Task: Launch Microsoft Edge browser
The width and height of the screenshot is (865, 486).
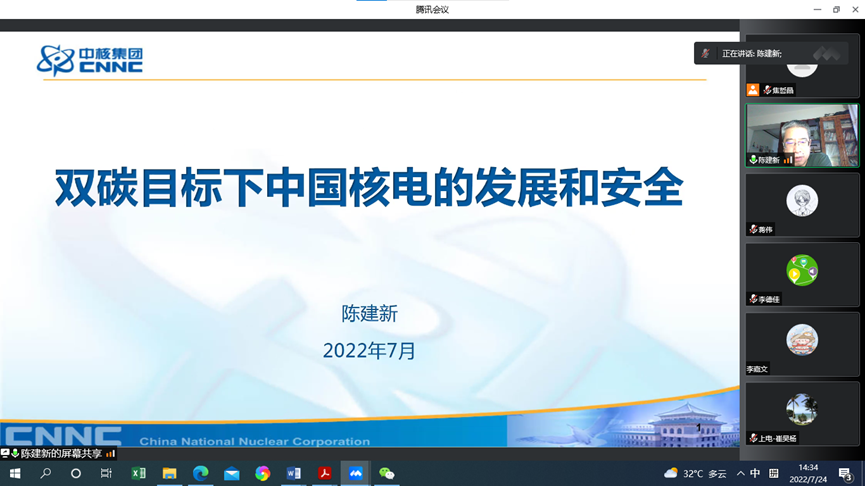Action: click(x=201, y=473)
